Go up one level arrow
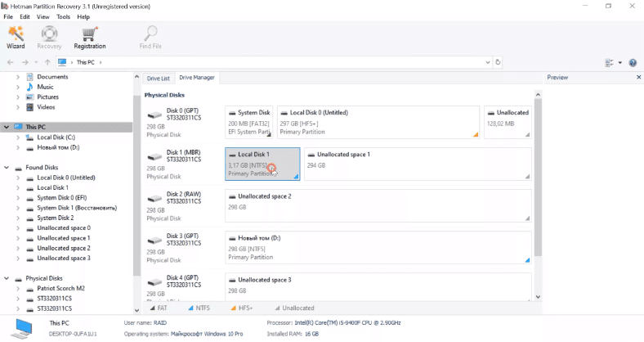The image size is (644, 342). [47, 62]
